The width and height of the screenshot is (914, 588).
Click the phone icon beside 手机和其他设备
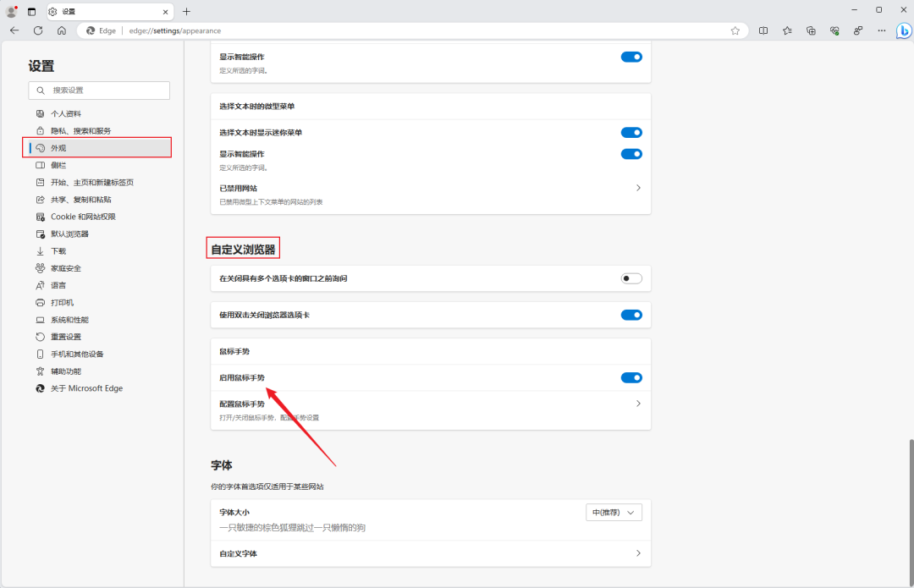point(41,354)
